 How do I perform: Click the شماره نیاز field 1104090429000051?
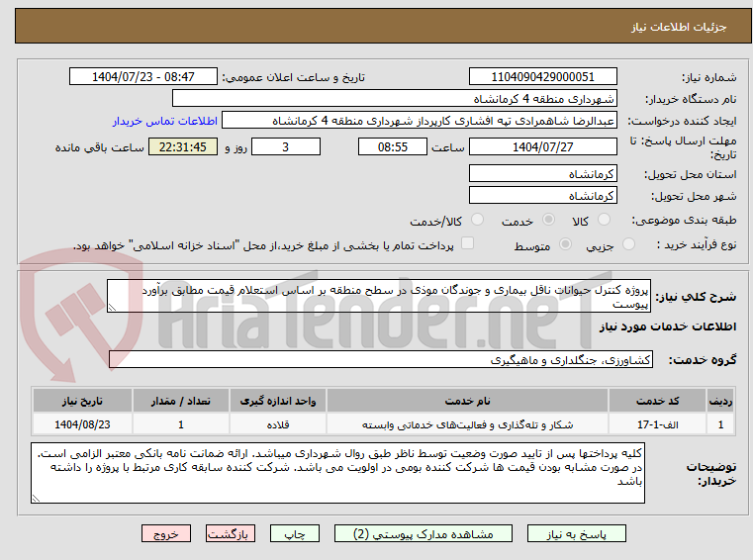(542, 76)
